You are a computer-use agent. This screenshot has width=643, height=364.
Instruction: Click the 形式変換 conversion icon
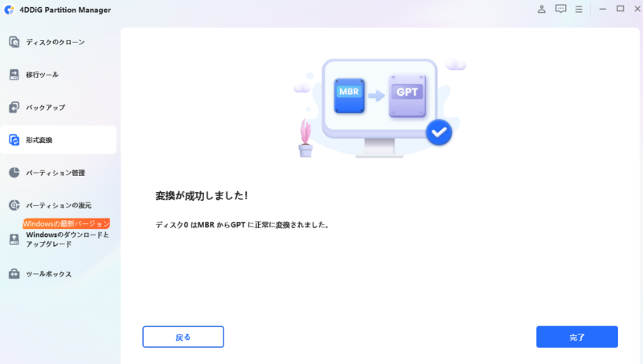pyautogui.click(x=14, y=140)
